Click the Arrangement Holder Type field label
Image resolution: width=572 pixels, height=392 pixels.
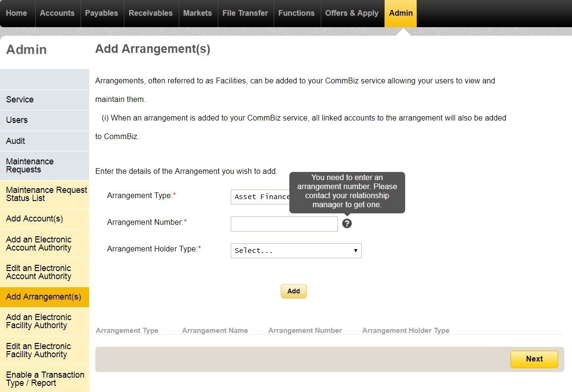coord(154,249)
